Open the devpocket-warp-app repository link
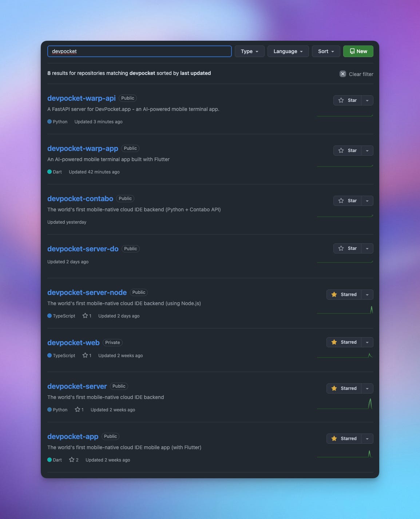This screenshot has height=519, width=420. pos(83,148)
